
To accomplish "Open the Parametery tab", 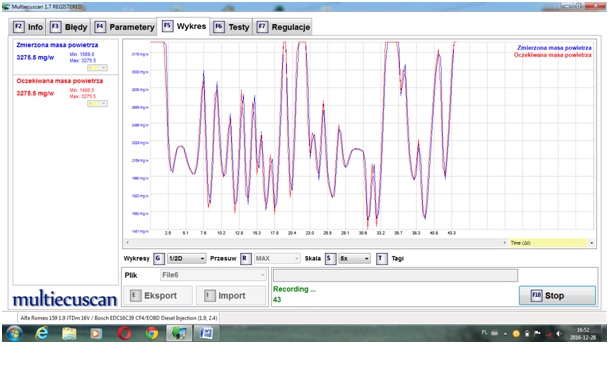I will point(124,27).
